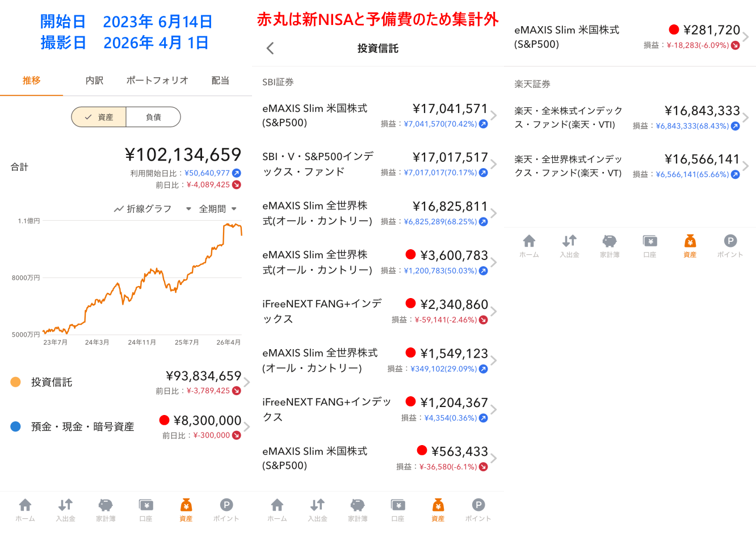Switch to the ポートフォリオ tab
The height and width of the screenshot is (545, 756).
157,81
